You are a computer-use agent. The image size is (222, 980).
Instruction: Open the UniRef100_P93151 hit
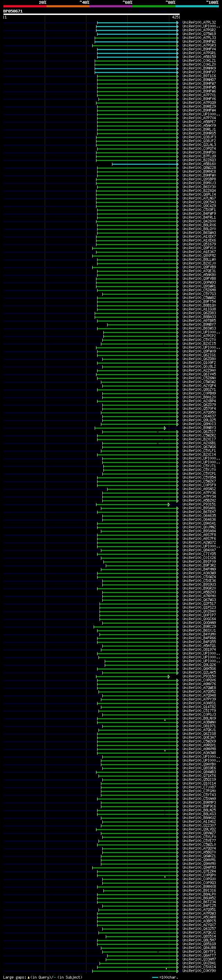click(199, 504)
